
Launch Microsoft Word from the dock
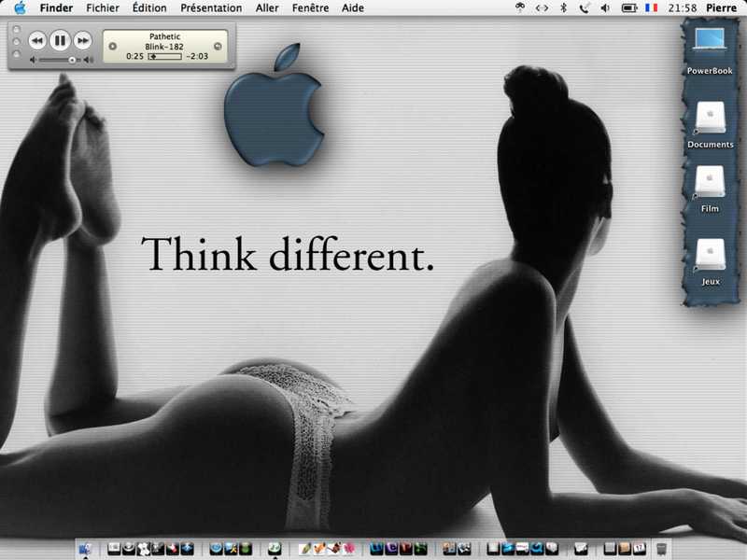click(376, 549)
